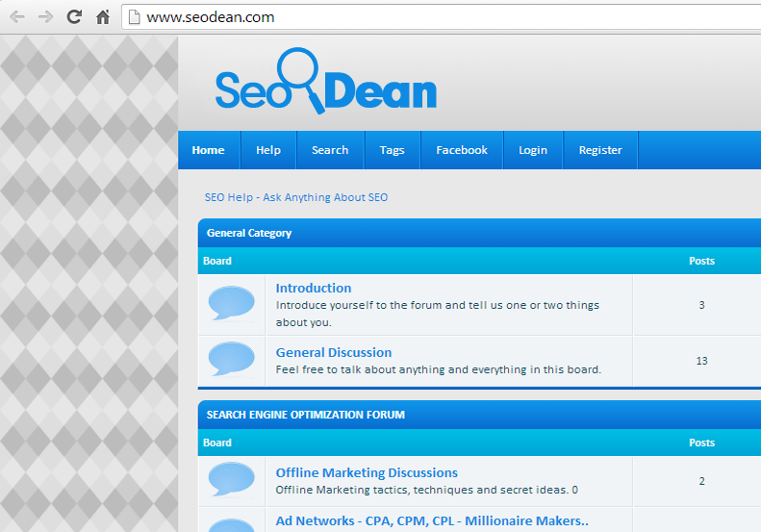
Task: Open the Tags nav tab
Action: click(x=393, y=150)
